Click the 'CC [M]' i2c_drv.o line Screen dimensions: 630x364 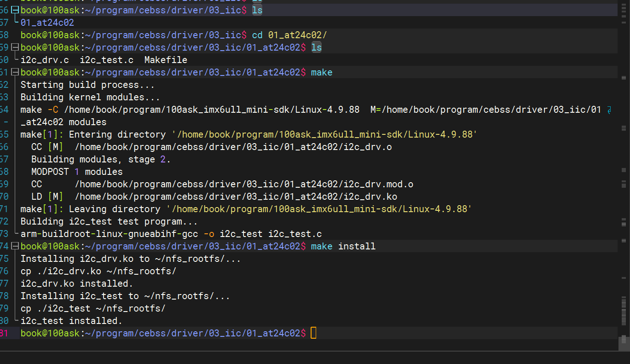(212, 146)
